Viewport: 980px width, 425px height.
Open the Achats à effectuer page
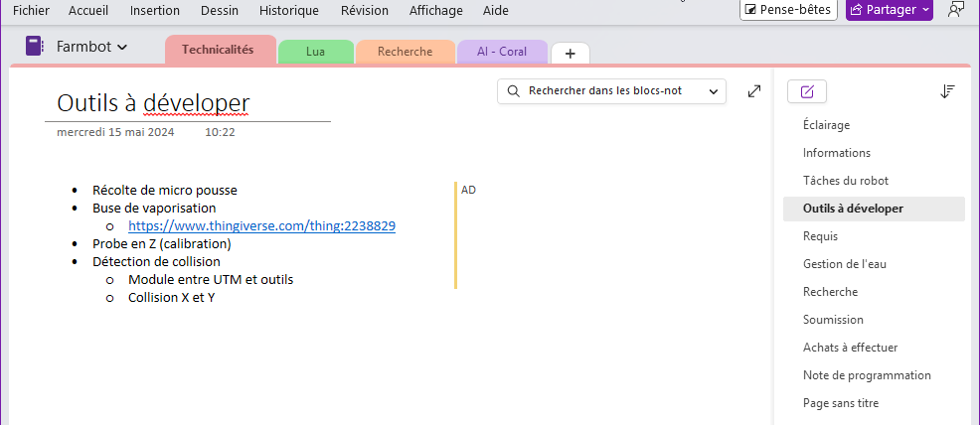point(874,348)
